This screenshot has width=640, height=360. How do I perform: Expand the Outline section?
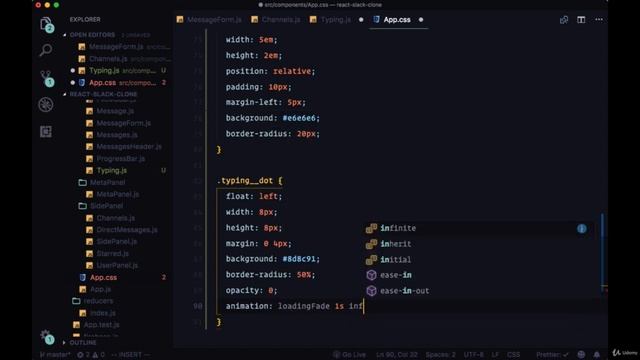64,342
